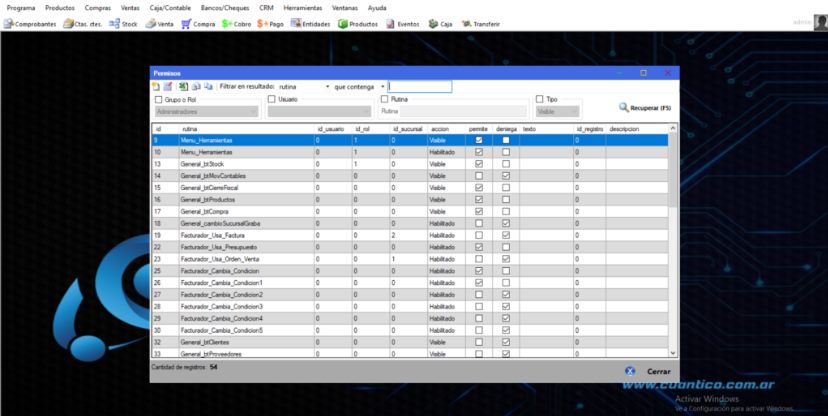Open the Tipo 'Visible' combo box
Screen dimensions: 828x416
[x=558, y=112]
